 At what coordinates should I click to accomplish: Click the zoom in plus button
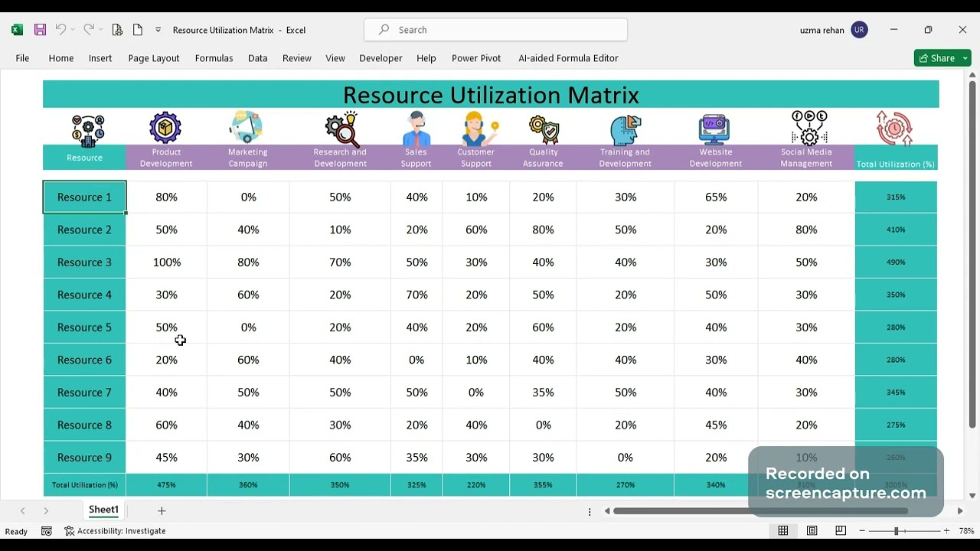946,531
